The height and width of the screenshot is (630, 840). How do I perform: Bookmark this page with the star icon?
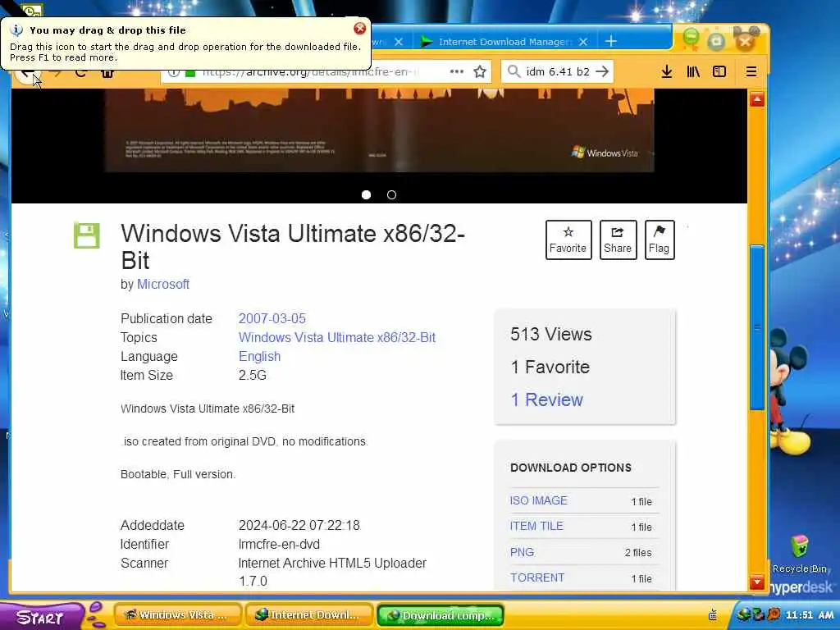[x=479, y=72]
